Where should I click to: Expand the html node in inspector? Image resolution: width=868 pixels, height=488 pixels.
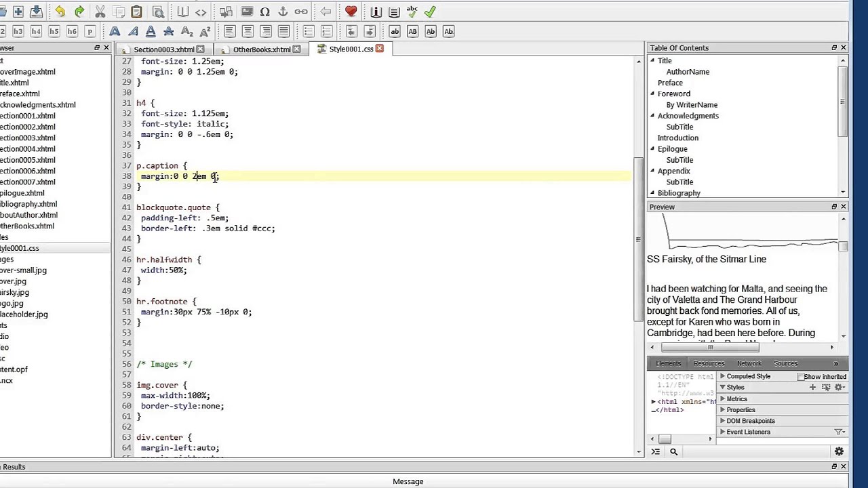654,402
